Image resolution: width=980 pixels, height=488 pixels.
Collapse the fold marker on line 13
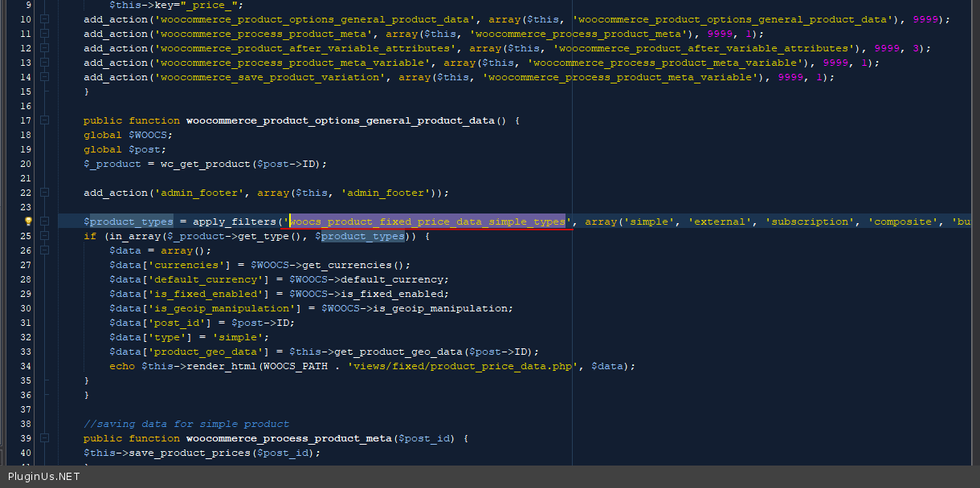pos(44,63)
